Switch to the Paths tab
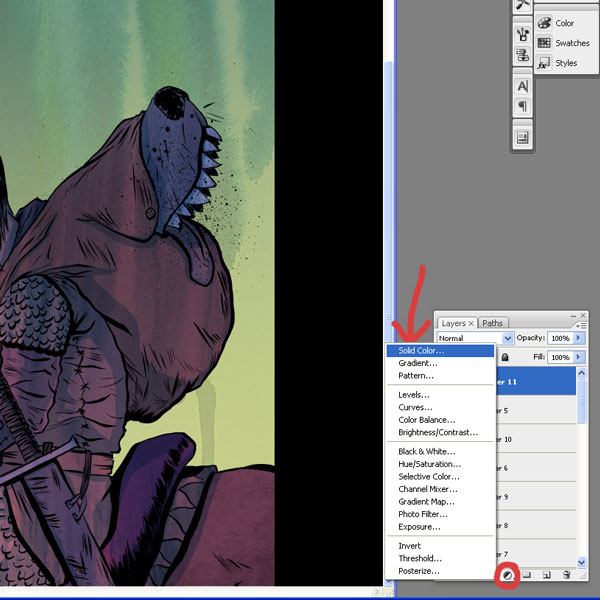The width and height of the screenshot is (600, 600). coord(492,323)
